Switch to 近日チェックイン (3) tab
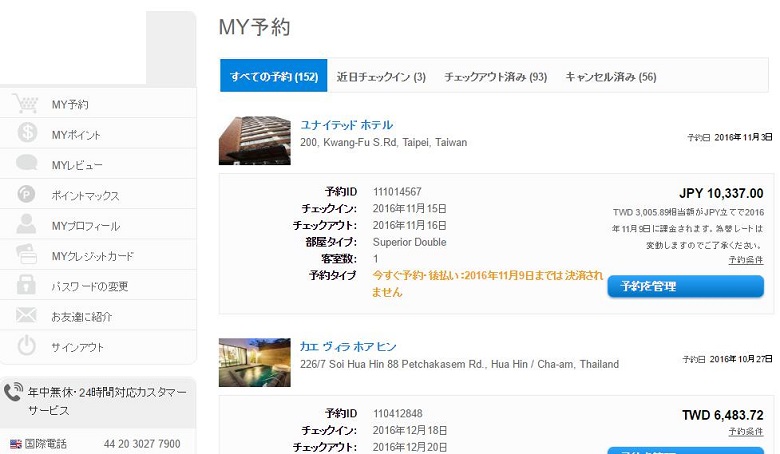Image resolution: width=780 pixels, height=454 pixels. click(381, 77)
